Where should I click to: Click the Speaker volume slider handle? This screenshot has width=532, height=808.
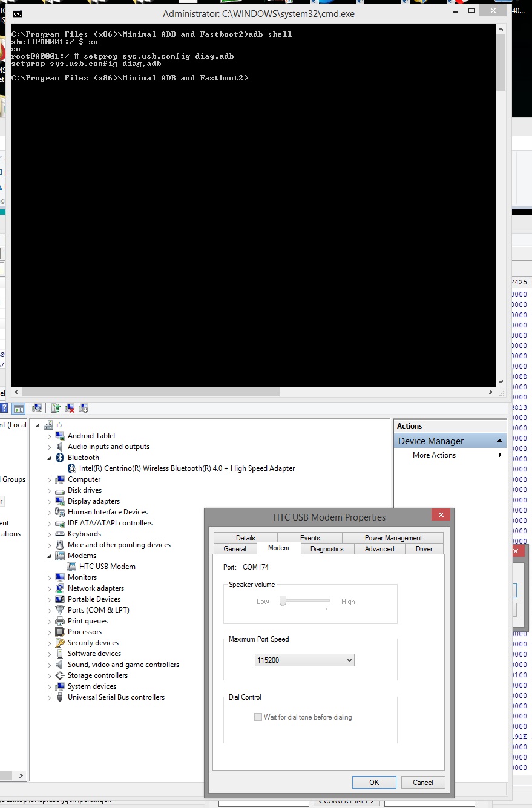282,602
